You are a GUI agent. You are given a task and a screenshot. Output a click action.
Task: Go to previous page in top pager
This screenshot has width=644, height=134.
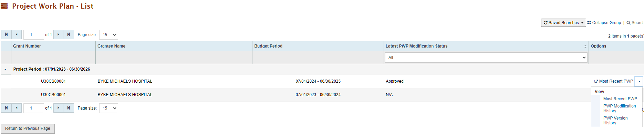click(17, 34)
